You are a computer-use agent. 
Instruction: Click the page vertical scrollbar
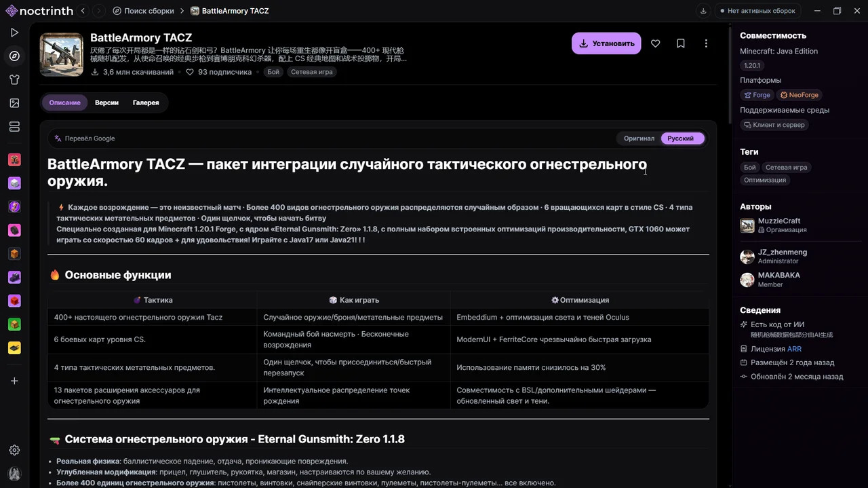pyautogui.click(x=730, y=75)
